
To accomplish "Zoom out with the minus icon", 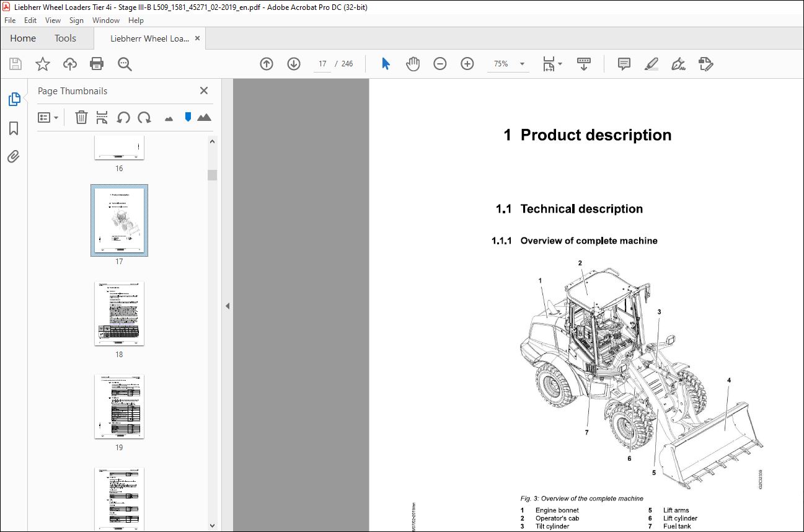I will coord(440,64).
